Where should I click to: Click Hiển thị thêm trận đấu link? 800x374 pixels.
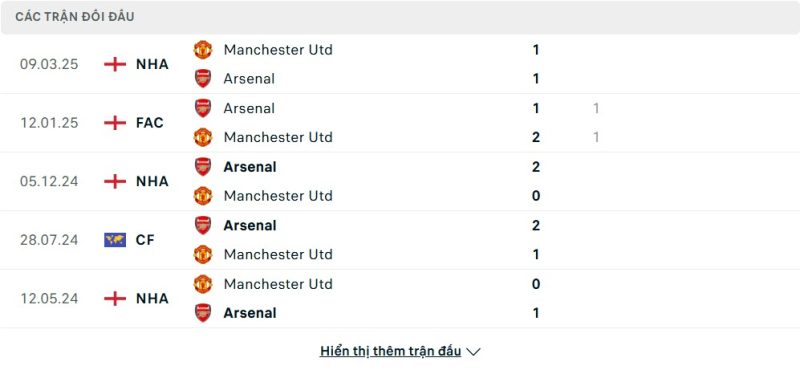(390, 351)
